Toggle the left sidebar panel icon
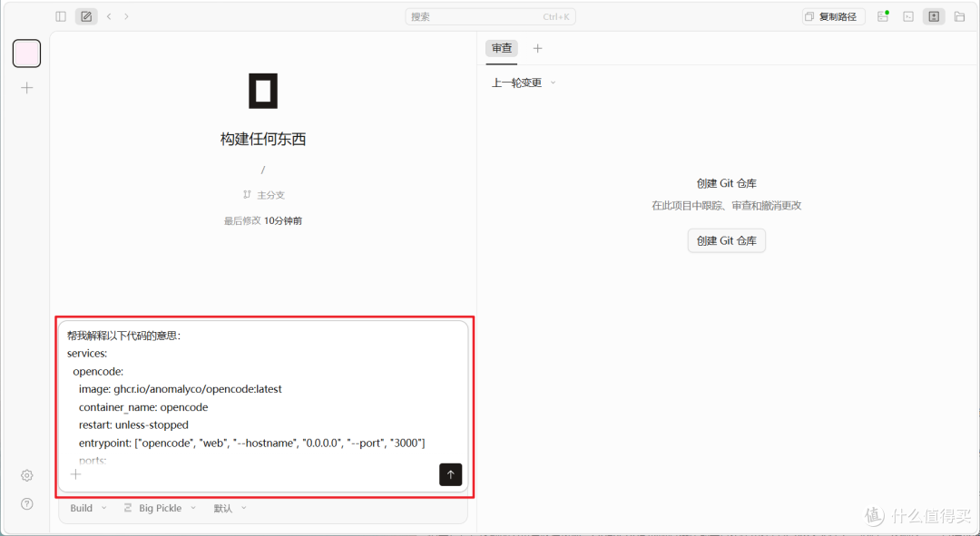This screenshot has height=536, width=980. [x=61, y=16]
